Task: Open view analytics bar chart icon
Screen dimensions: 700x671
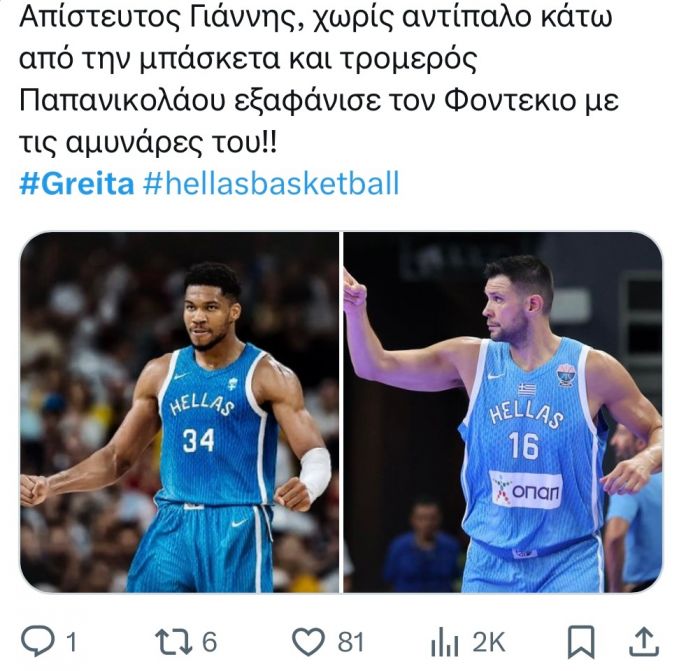Action: tap(445, 642)
